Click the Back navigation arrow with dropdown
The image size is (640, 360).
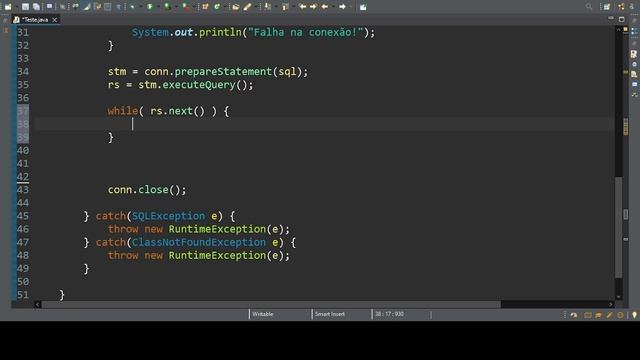(x=324, y=7)
